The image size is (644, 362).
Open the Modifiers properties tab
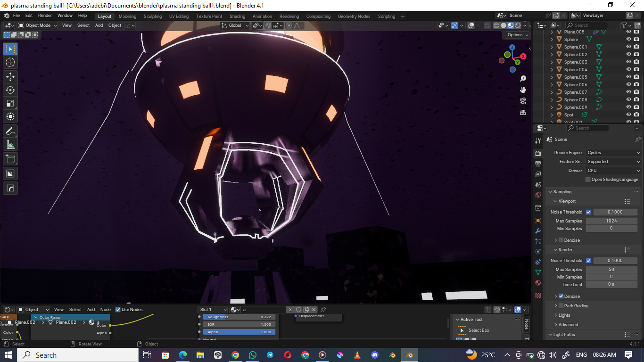[538, 231]
